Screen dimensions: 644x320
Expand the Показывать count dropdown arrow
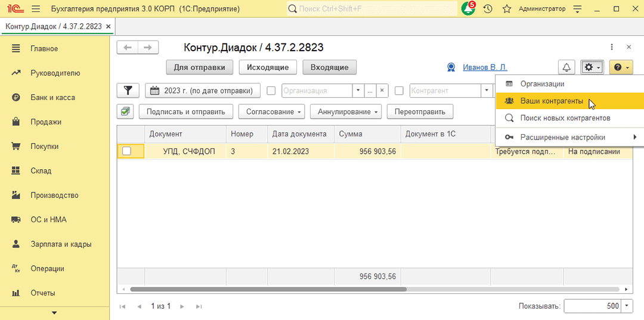(x=627, y=306)
